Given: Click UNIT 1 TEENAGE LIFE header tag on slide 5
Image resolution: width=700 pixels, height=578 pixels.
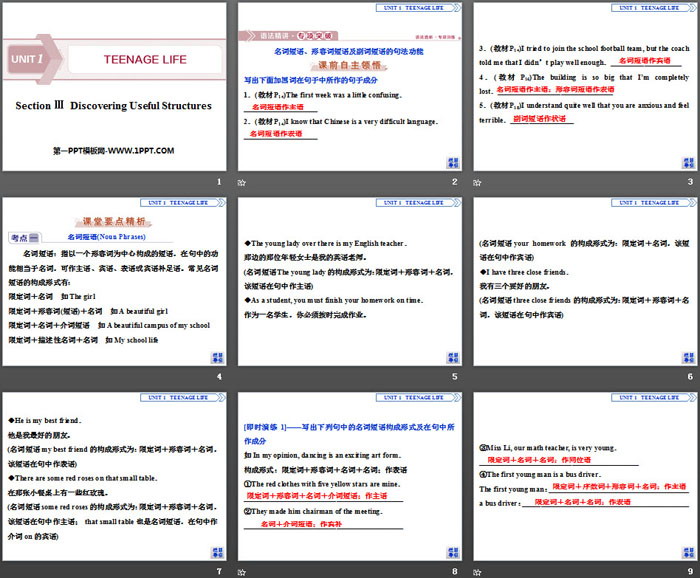Looking at the screenshot, I should pos(418,203).
